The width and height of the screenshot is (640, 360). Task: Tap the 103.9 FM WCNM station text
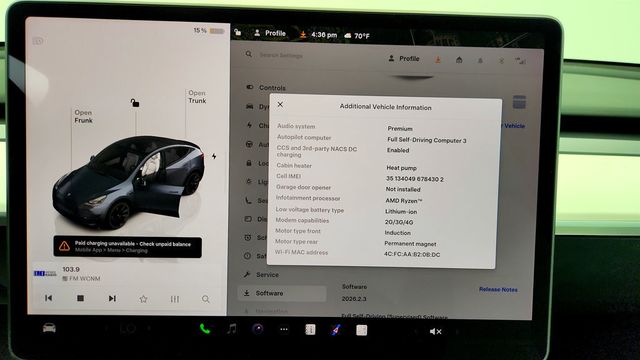coord(81,274)
